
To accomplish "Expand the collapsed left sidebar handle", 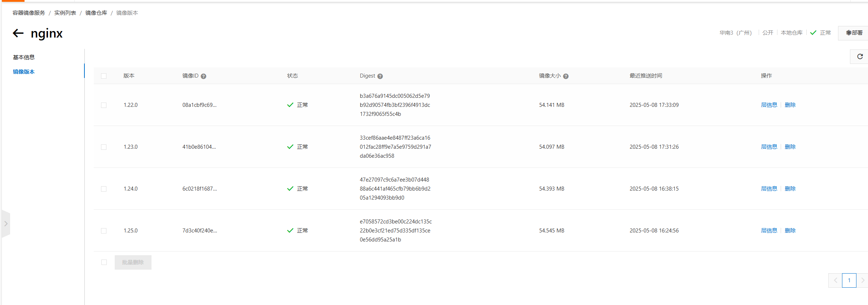I will coord(6,224).
